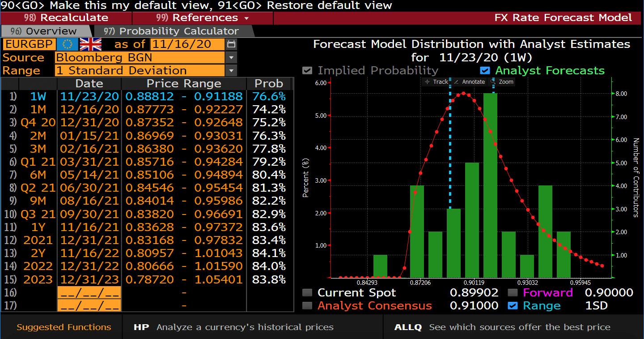
Task: Switch to the Probability Calculator tab
Action: tap(174, 31)
